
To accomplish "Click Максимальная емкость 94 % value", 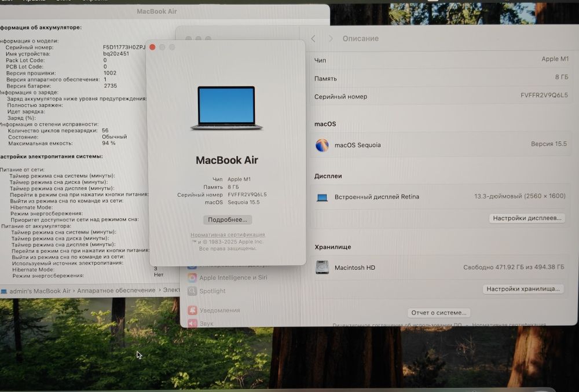I will coord(109,143).
